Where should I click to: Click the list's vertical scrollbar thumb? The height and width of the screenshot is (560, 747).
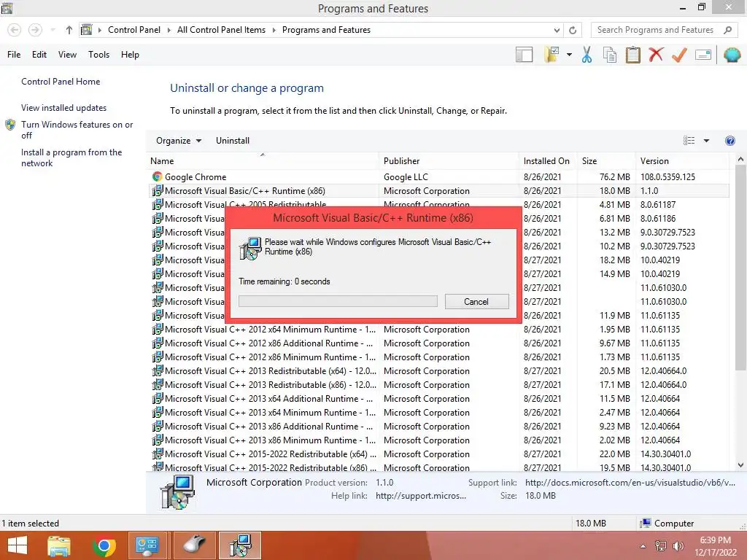point(740,268)
